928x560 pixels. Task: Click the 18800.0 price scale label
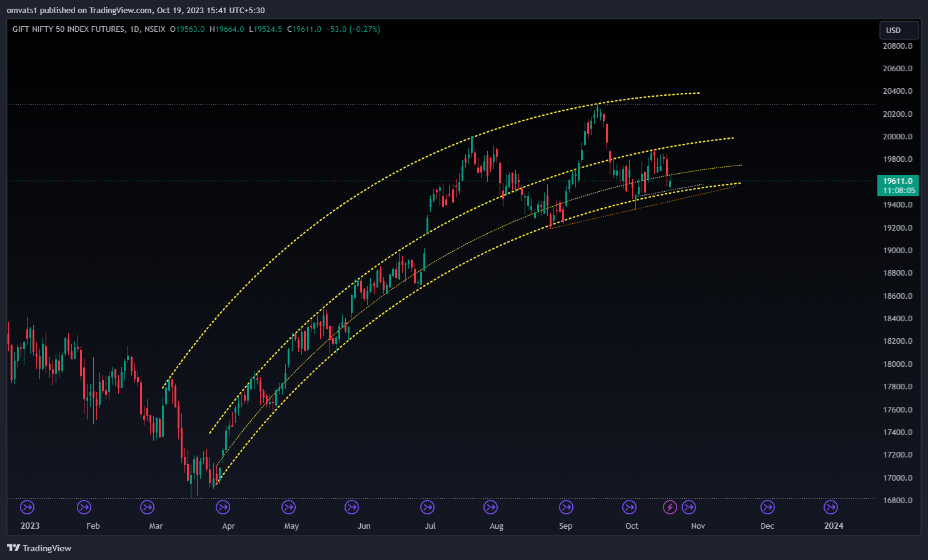tap(897, 273)
